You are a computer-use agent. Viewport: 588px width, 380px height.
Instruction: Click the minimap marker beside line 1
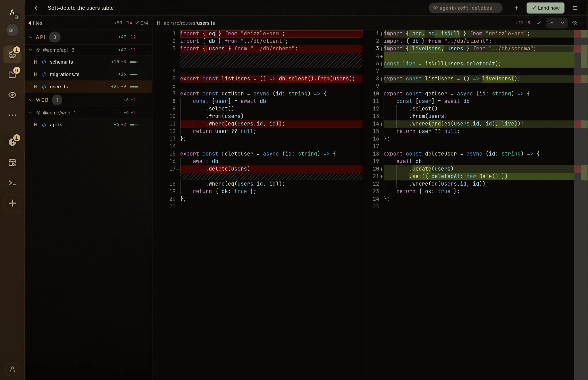[580, 34]
